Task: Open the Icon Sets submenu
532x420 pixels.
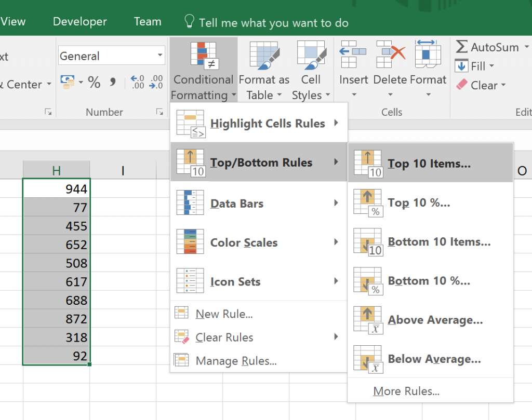Action: 259,281
